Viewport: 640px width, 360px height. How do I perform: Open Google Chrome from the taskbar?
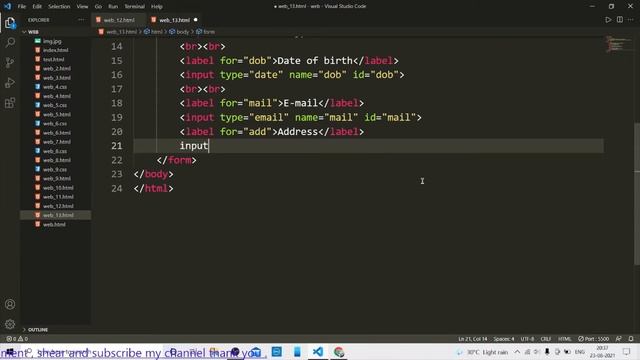click(x=339, y=351)
